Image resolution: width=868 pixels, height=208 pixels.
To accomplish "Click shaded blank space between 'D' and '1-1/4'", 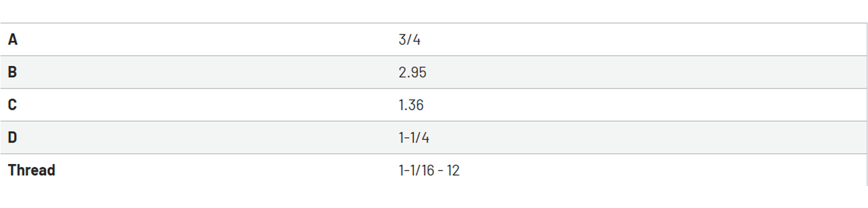I will tap(208, 138).
